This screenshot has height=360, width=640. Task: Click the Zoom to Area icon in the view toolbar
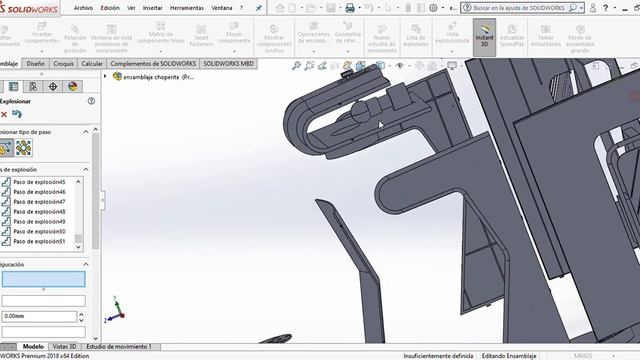309,65
